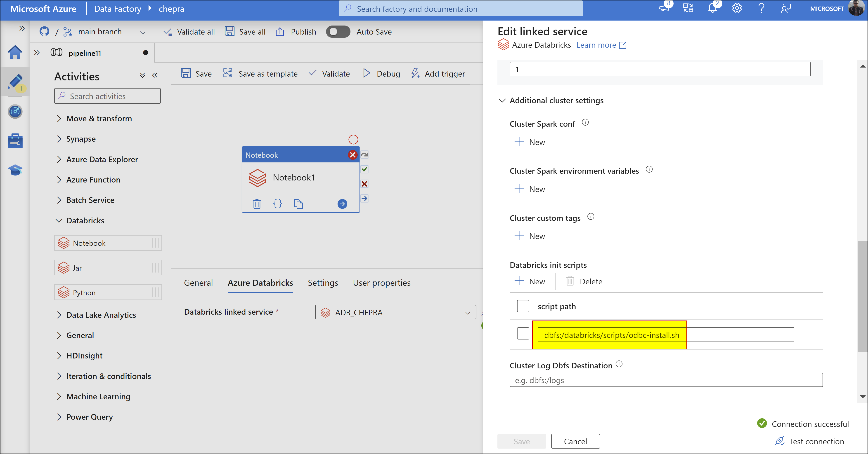Click the GitHub repository icon
The width and height of the screenshot is (868, 454).
[x=44, y=32]
